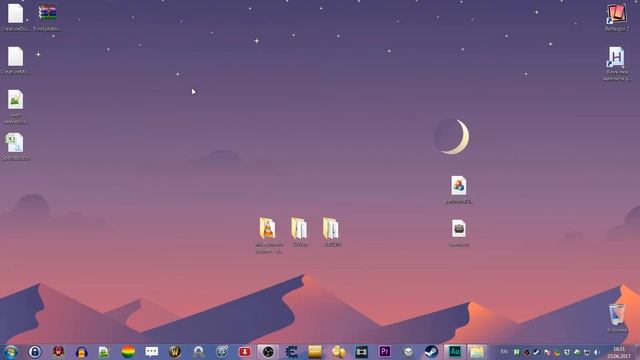Click the red horned mask taskbar icon

tap(58, 352)
